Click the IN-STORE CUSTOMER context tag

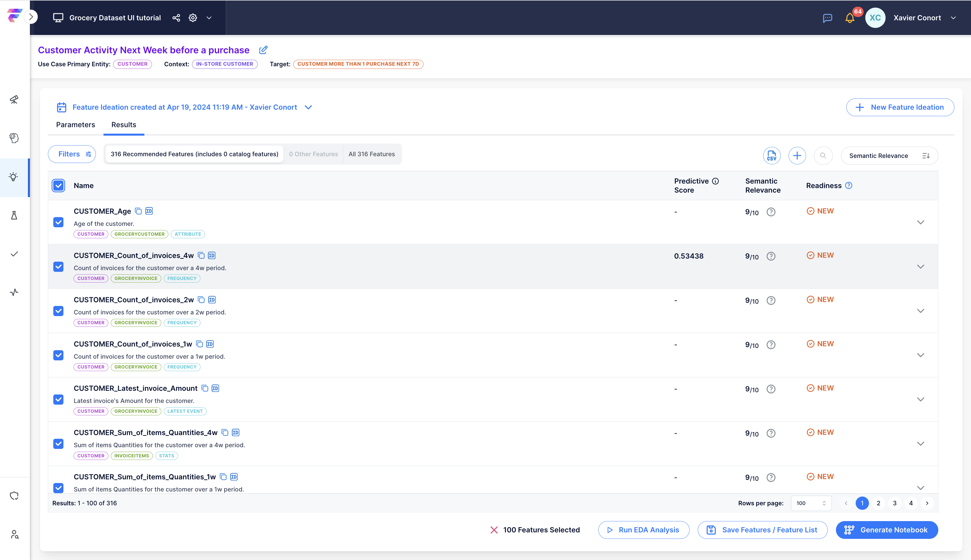click(225, 64)
